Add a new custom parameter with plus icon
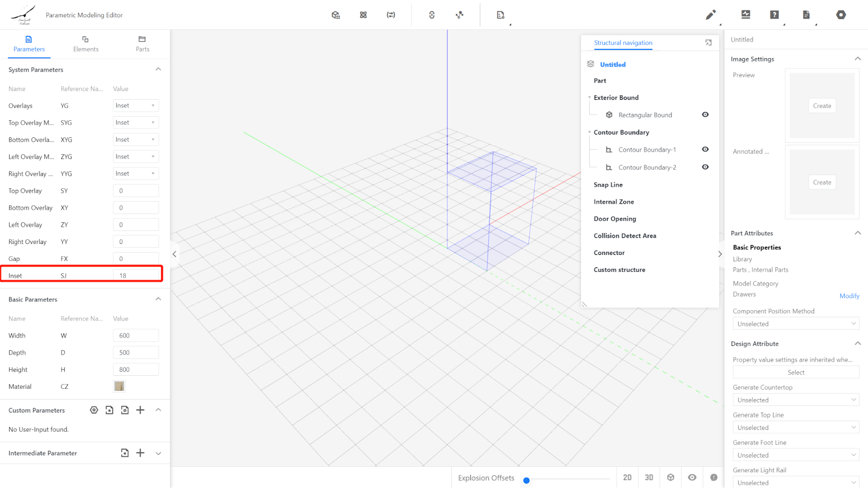This screenshot has width=868, height=488. (141, 410)
